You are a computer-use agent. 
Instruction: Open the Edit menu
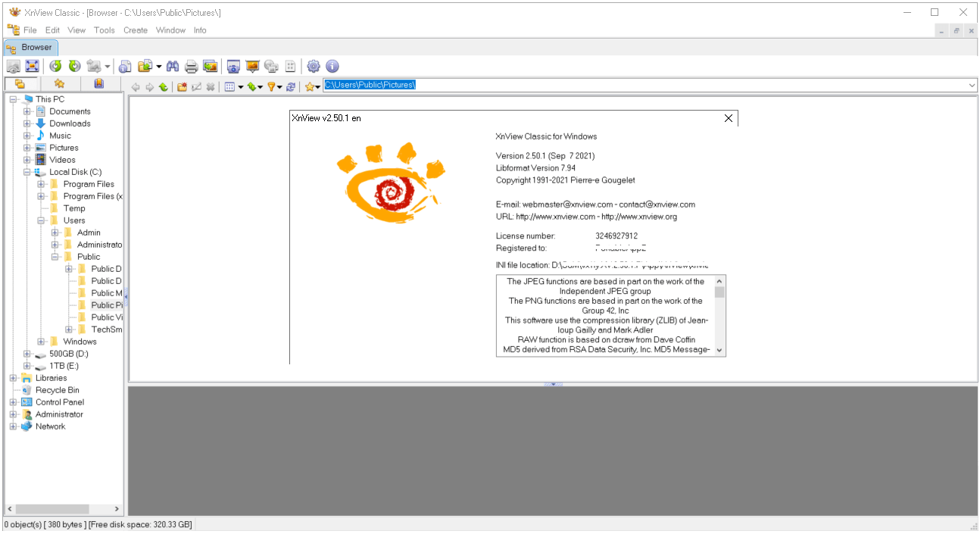click(52, 30)
